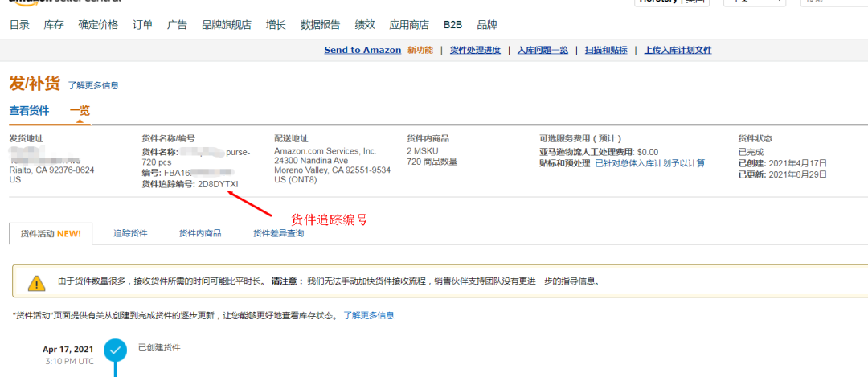Open the language dropdown at top right

coord(754,2)
